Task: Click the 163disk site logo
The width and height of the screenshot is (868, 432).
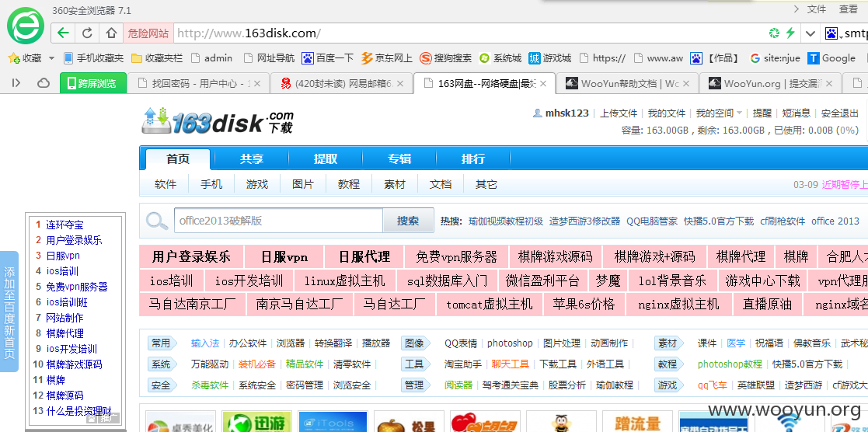Action: tap(218, 120)
